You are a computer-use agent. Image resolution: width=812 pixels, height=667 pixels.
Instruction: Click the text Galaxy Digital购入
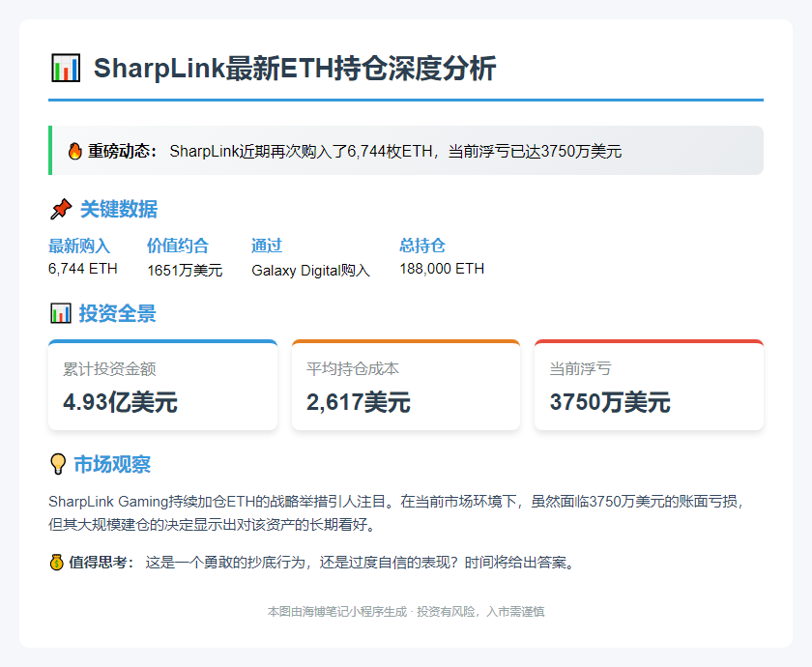tap(310, 271)
